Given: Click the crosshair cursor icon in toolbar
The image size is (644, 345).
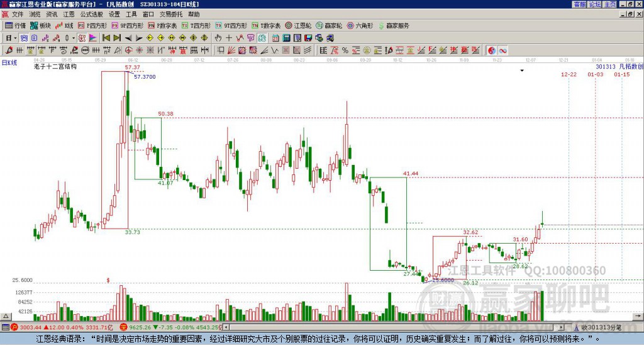Looking at the screenshot, I should pyautogui.click(x=229, y=38).
